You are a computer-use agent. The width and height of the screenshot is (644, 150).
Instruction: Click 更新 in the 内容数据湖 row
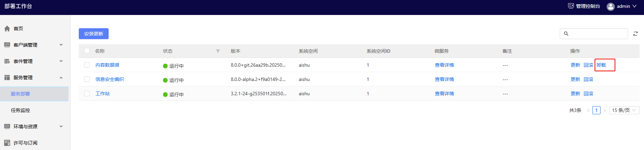[x=575, y=65]
